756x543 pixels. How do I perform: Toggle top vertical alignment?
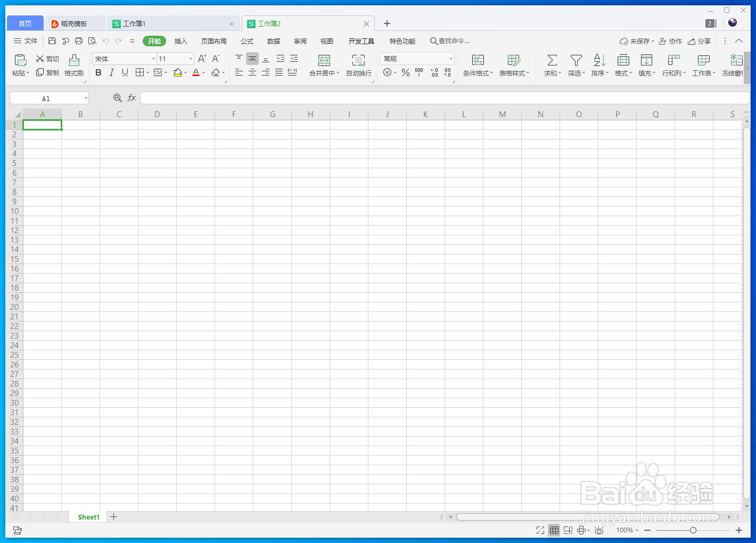[x=239, y=59]
